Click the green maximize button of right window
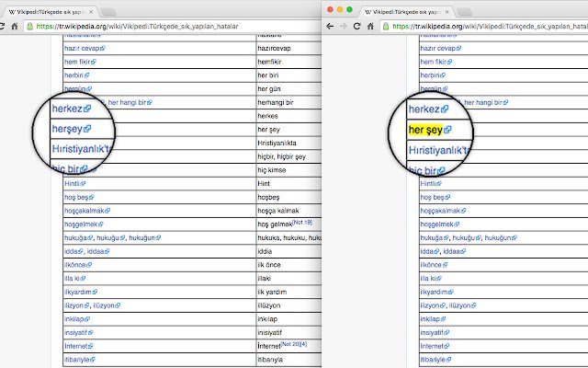 [349, 10]
